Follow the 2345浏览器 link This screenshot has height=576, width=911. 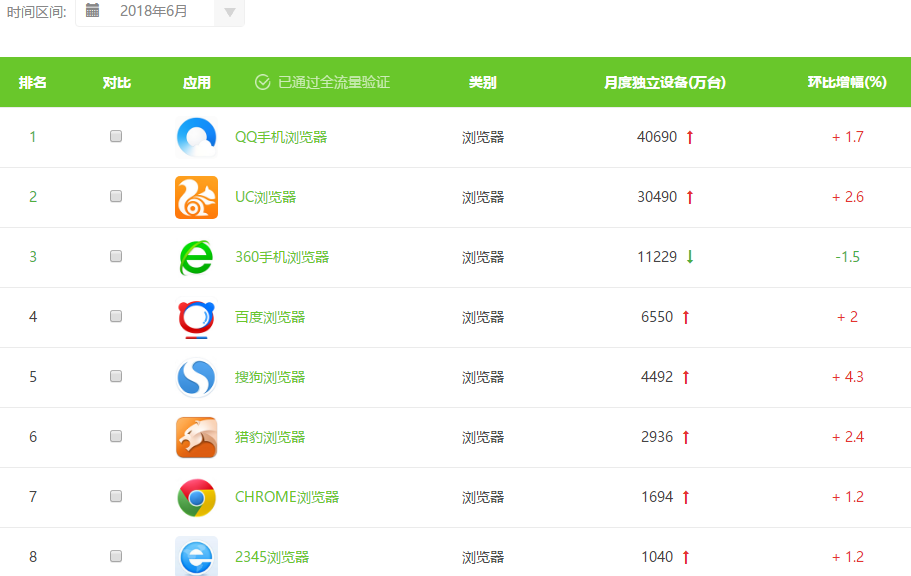272,557
